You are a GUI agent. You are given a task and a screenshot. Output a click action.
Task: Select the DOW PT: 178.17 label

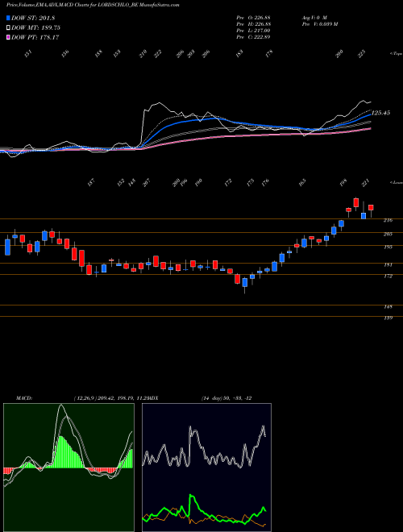35,37
